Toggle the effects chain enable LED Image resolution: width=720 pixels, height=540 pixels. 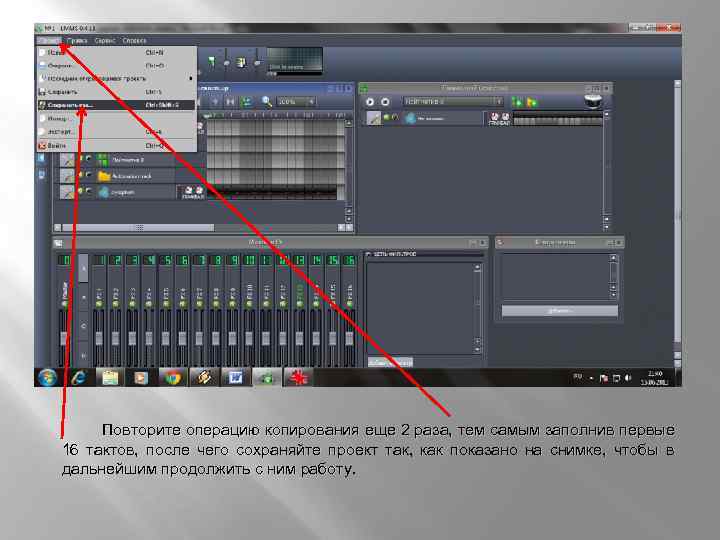point(368,254)
